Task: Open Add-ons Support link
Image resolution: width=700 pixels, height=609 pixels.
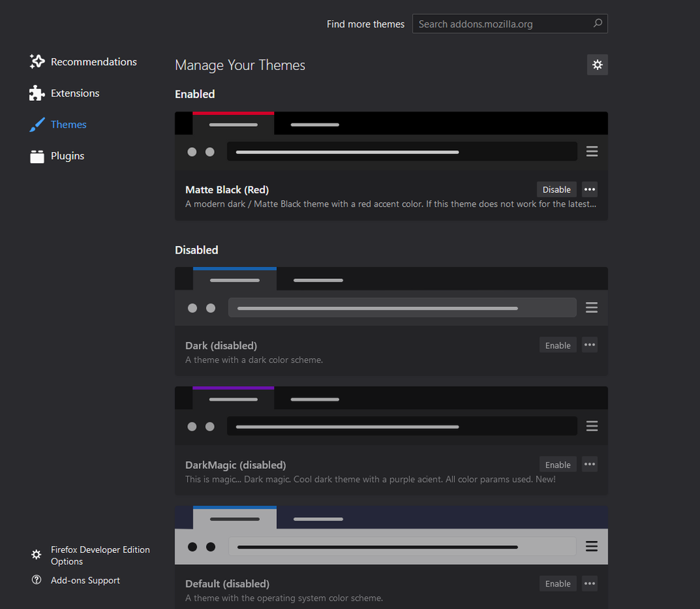Action: (85, 580)
